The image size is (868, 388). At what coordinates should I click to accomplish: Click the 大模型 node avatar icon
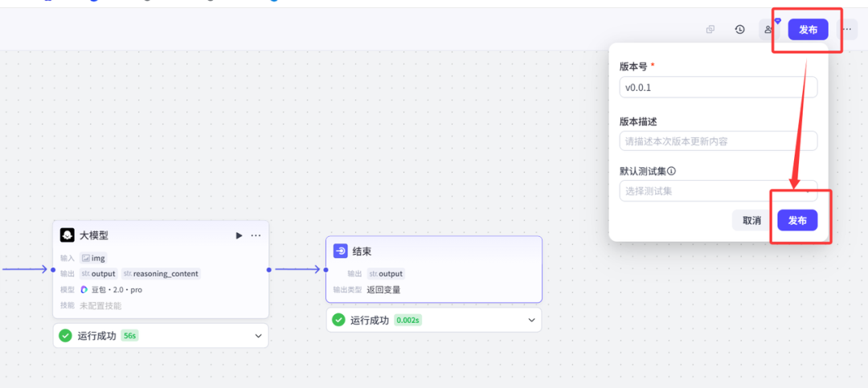67,235
